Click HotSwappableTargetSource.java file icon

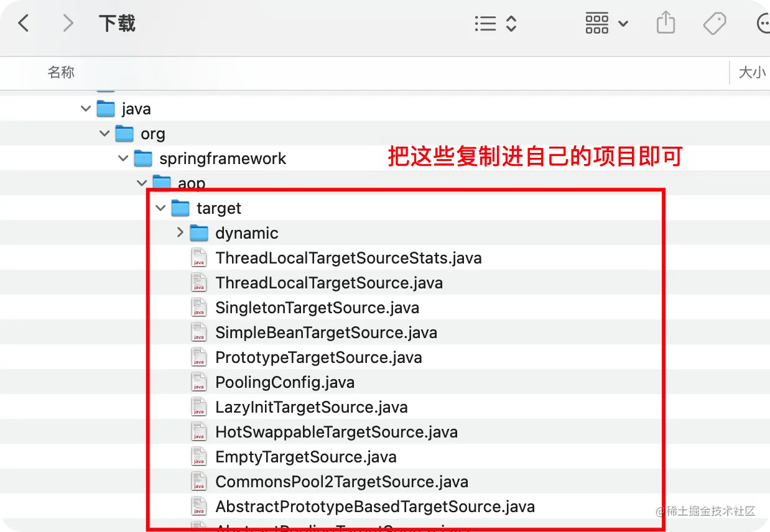click(198, 432)
